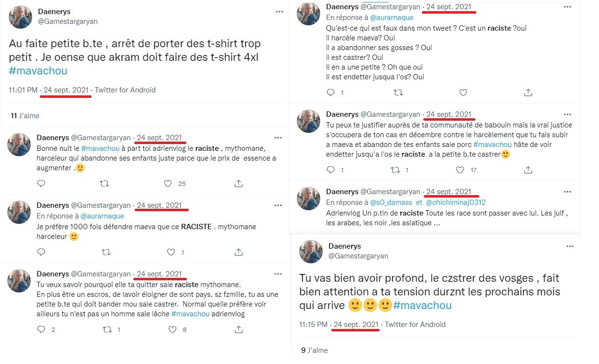
Task: Share the 'Tu peux te justifier' tweet
Action: pyautogui.click(x=528, y=170)
